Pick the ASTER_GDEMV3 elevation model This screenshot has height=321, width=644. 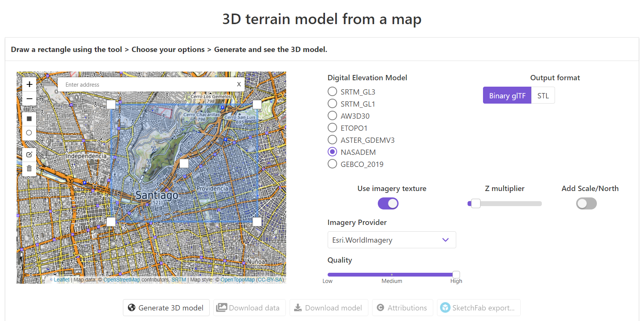pos(332,140)
